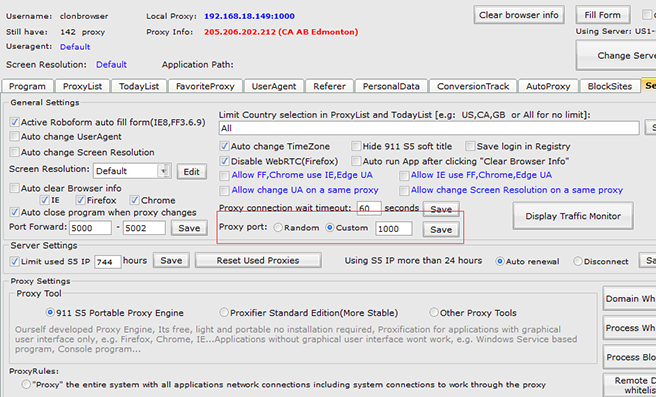
Task: Select Custom proxy port option
Action: 330,228
